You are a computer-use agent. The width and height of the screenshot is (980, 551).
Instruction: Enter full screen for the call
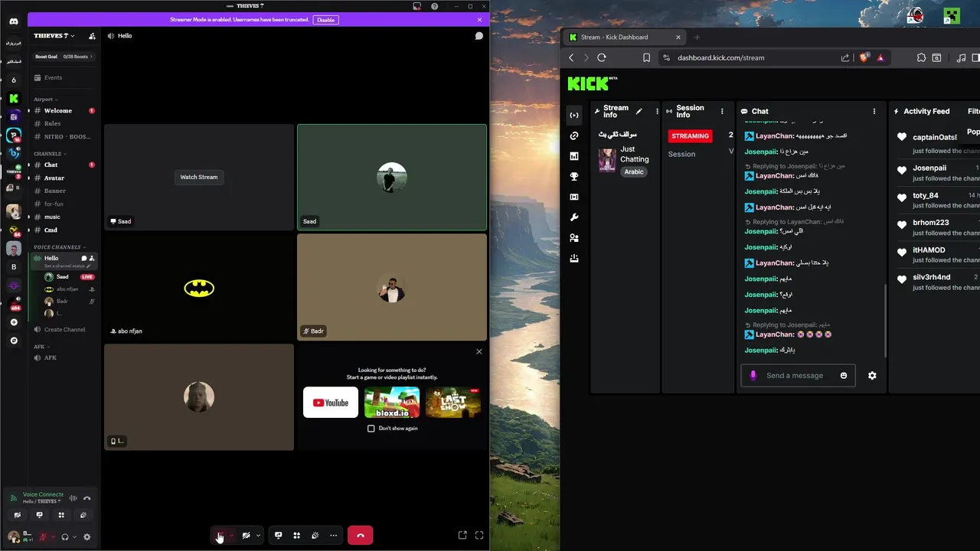click(479, 536)
